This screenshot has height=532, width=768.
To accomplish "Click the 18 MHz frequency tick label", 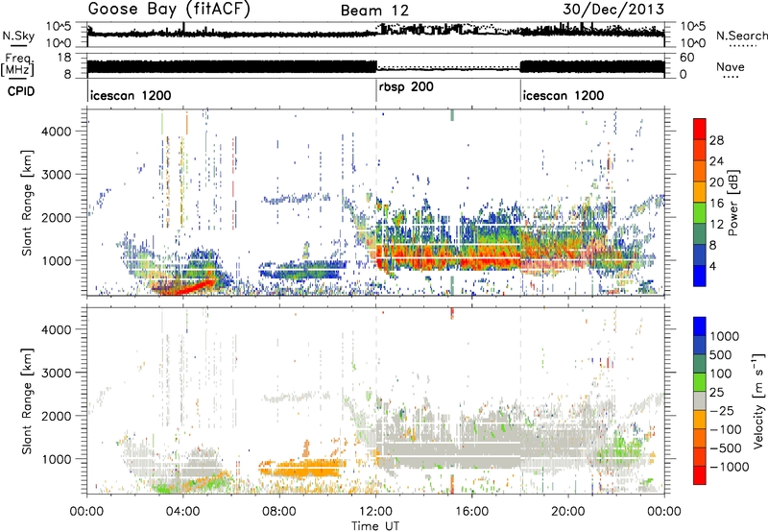I will [x=64, y=58].
